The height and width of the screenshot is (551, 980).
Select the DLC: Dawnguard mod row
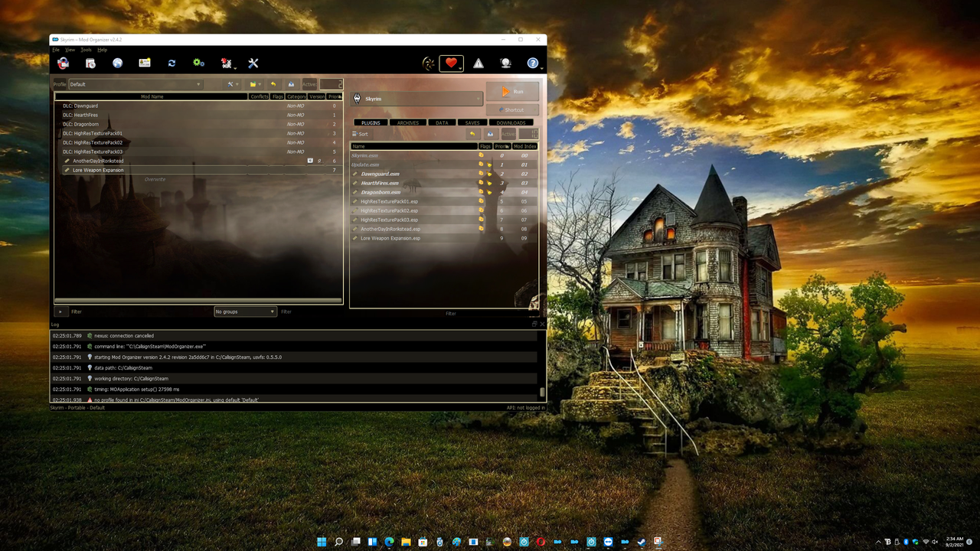point(198,106)
